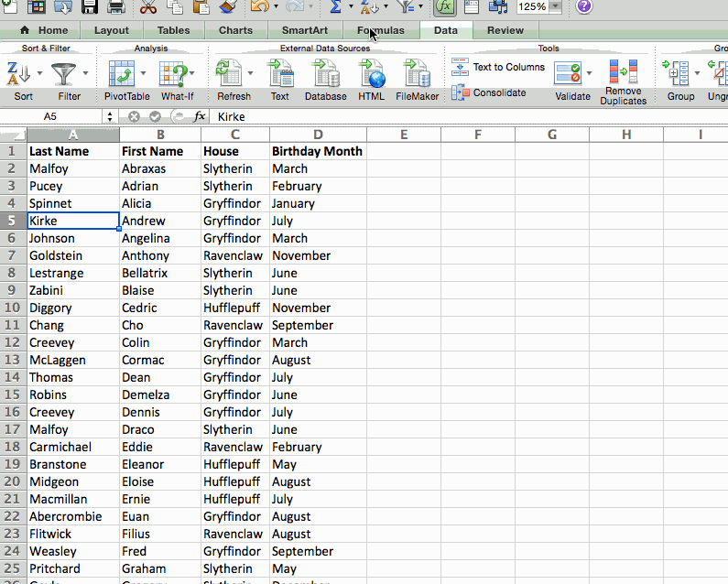The image size is (728, 584).
Task: Expand the PivotTable dropdown arrow
Action: pos(143,73)
